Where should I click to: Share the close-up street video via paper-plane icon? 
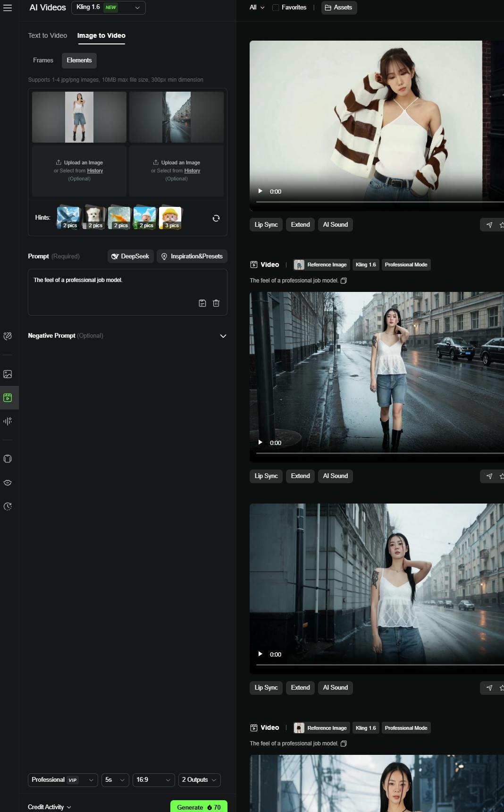click(489, 688)
